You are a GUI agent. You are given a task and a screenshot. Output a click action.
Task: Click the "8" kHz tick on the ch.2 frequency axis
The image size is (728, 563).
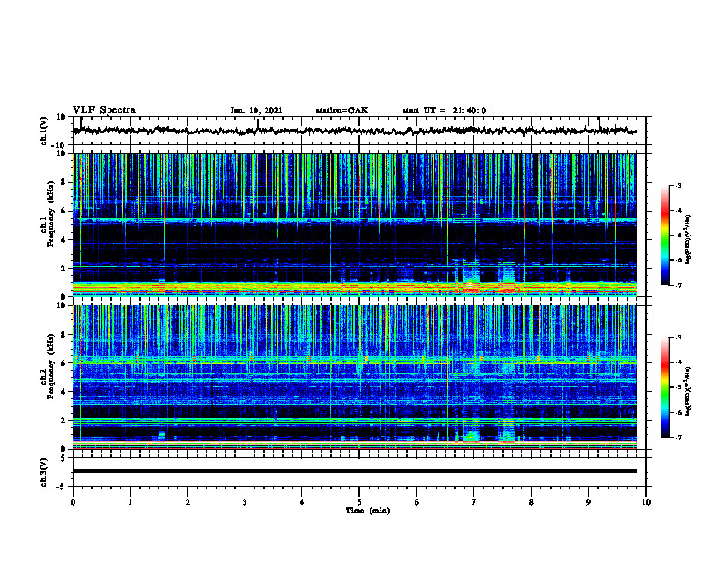63,335
